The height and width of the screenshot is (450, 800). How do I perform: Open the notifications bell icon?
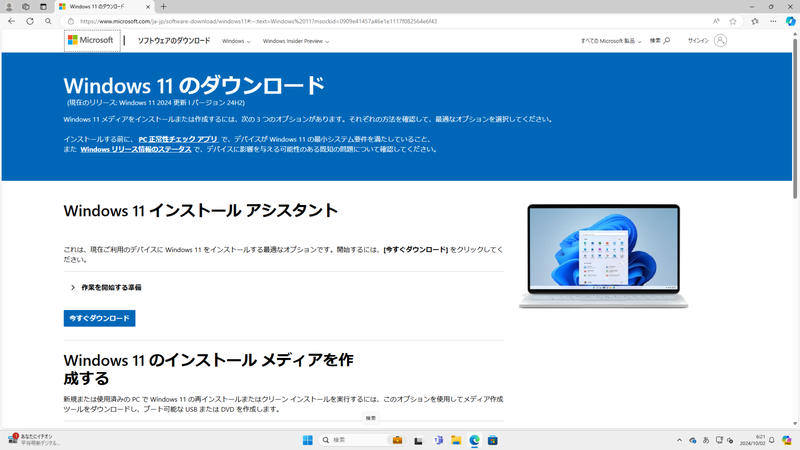[x=771, y=440]
